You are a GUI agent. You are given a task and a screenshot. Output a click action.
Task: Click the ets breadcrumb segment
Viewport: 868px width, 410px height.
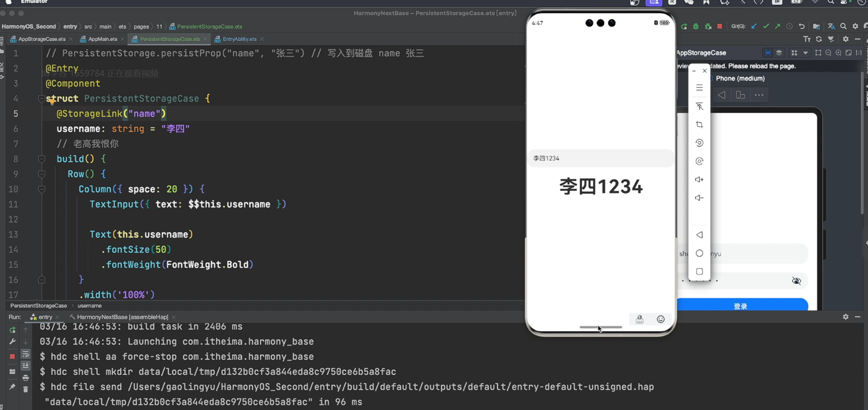click(122, 26)
